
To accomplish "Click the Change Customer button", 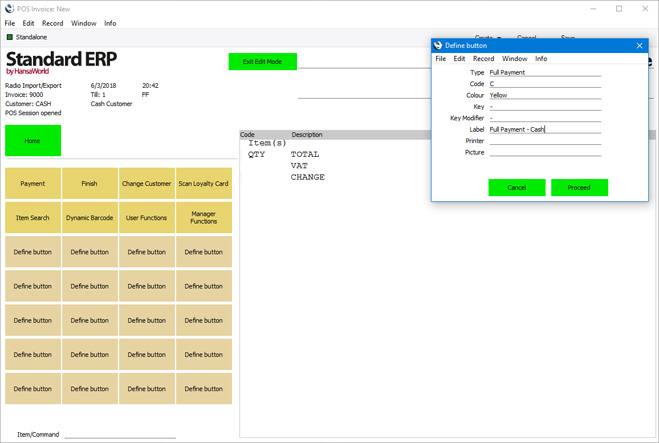I will 147,183.
